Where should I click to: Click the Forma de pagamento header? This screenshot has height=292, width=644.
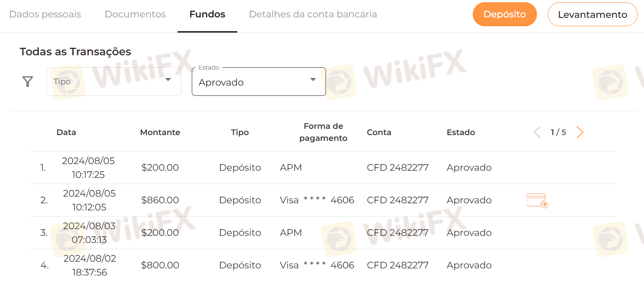(x=323, y=132)
